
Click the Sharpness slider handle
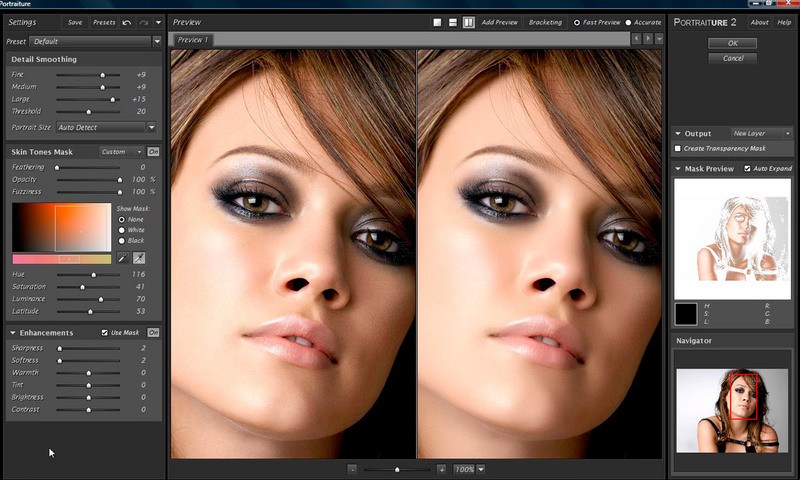[x=60, y=348]
